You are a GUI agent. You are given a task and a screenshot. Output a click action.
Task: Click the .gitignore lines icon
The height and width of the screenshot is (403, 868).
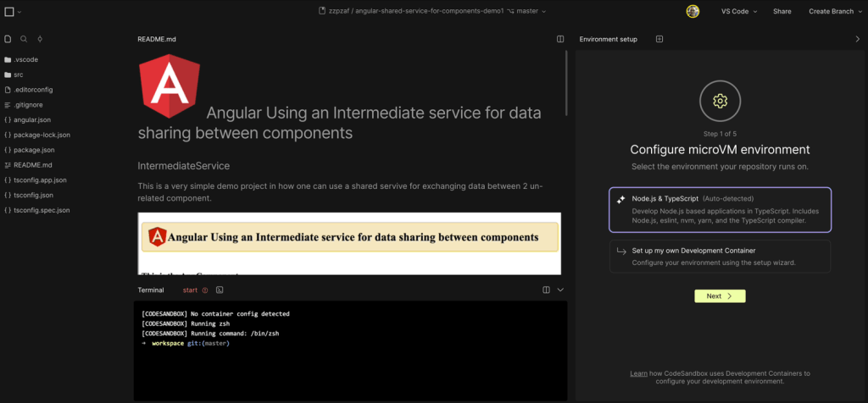click(8, 104)
